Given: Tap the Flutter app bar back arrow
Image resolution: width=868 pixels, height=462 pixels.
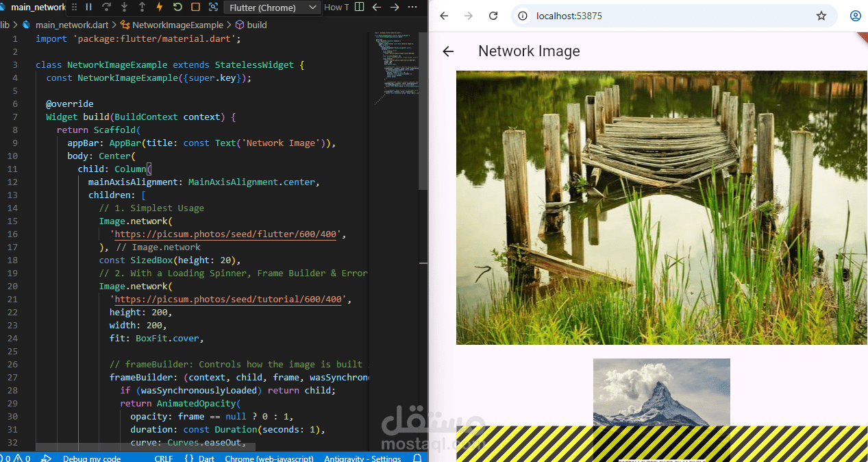Looking at the screenshot, I should click(448, 51).
